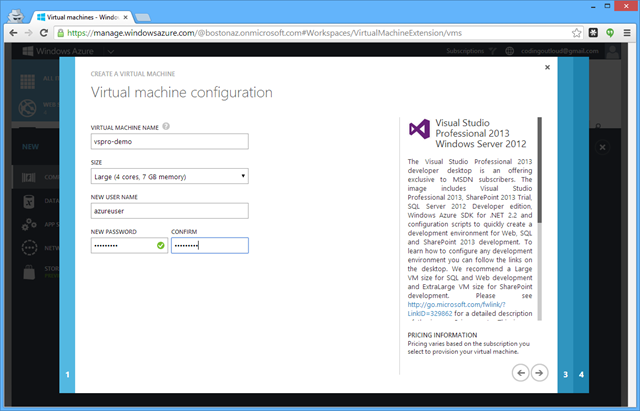Close the Create a Virtual Machine dialog
Screen dimensions: 640x411
(547, 68)
